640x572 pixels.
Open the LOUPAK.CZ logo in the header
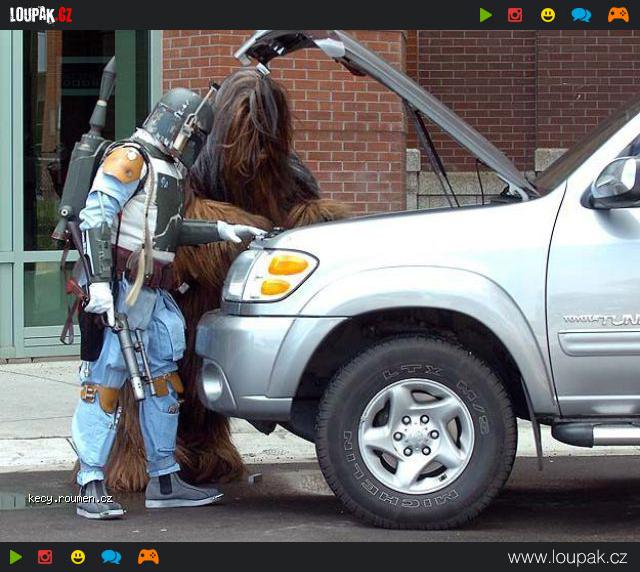coord(41,15)
